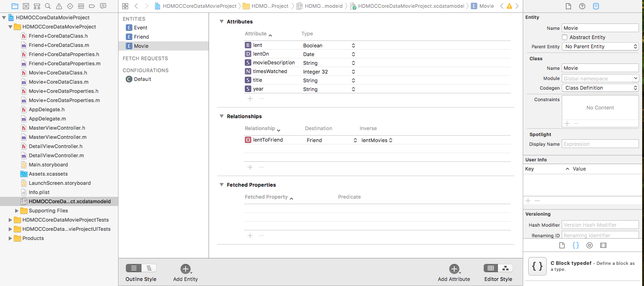Open the Module combo box arrow

pyautogui.click(x=635, y=79)
